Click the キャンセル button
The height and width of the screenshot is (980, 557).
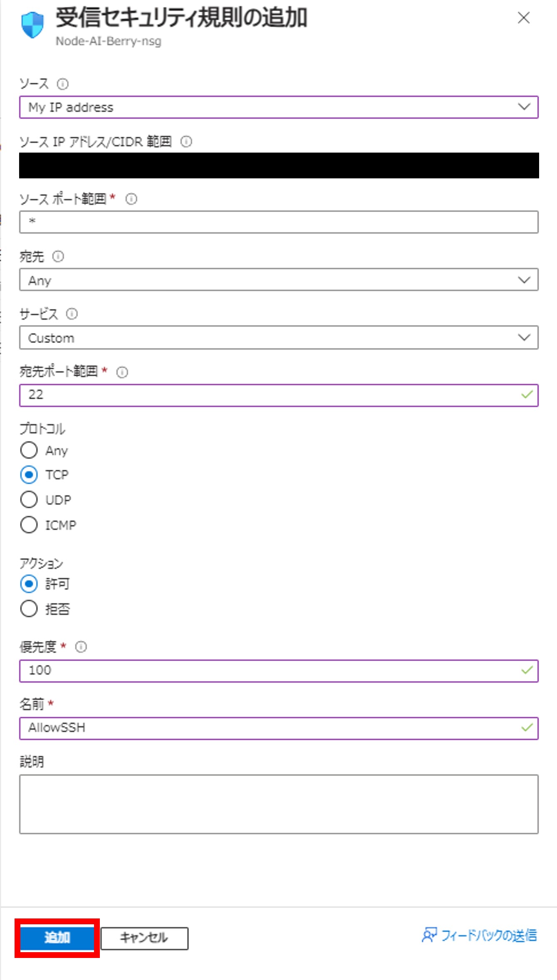coord(144,938)
